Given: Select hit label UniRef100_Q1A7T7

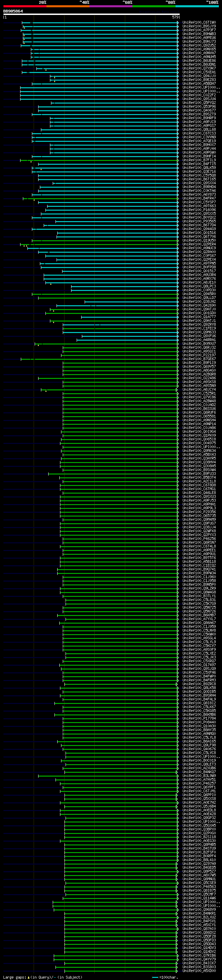Looking at the screenshot, I should [199, 317].
